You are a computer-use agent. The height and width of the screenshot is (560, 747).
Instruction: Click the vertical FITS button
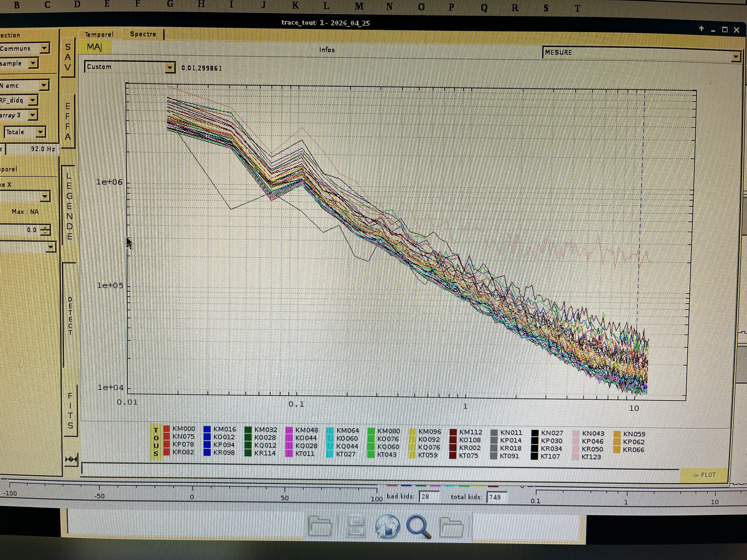point(70,411)
